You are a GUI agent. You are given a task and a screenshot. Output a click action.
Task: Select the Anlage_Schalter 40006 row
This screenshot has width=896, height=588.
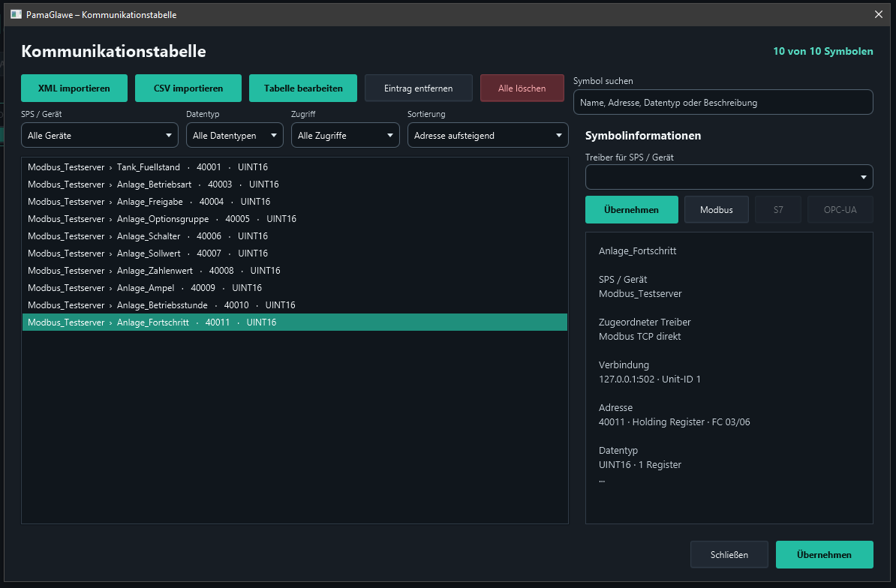[x=294, y=235]
